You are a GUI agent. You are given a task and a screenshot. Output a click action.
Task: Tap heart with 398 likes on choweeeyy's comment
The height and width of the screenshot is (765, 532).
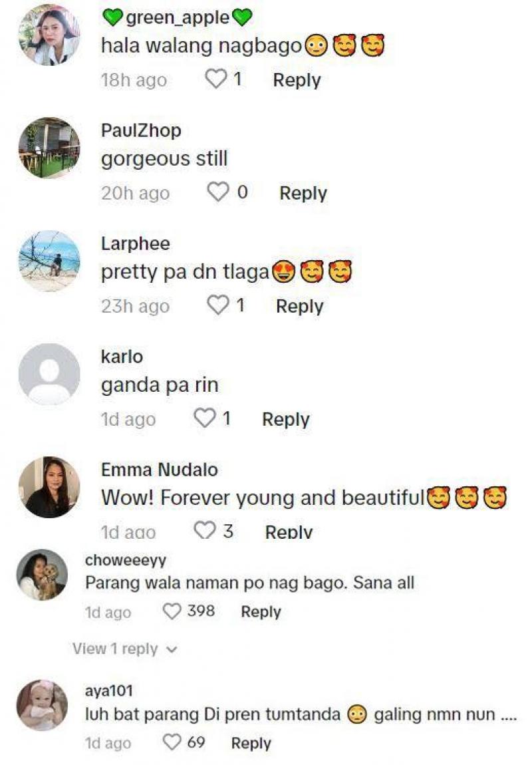tap(172, 611)
